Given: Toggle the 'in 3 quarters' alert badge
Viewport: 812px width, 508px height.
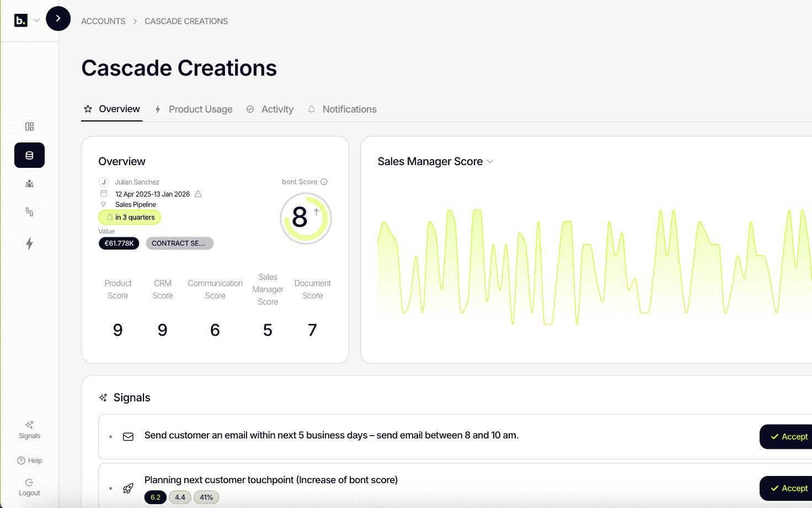Looking at the screenshot, I should click(x=129, y=217).
